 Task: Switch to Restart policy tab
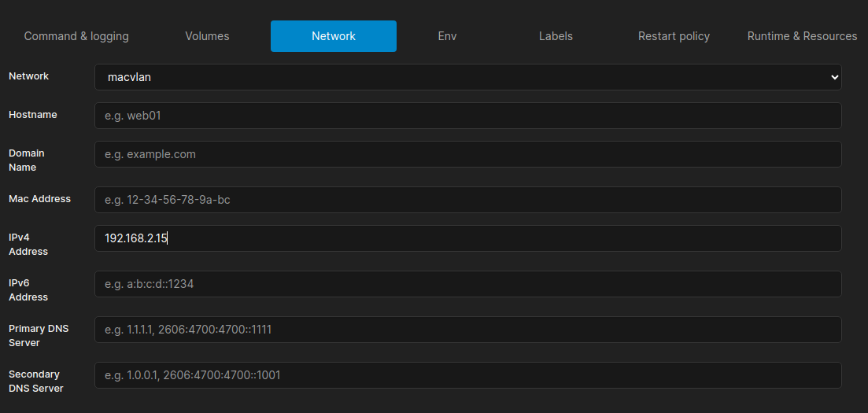point(674,36)
